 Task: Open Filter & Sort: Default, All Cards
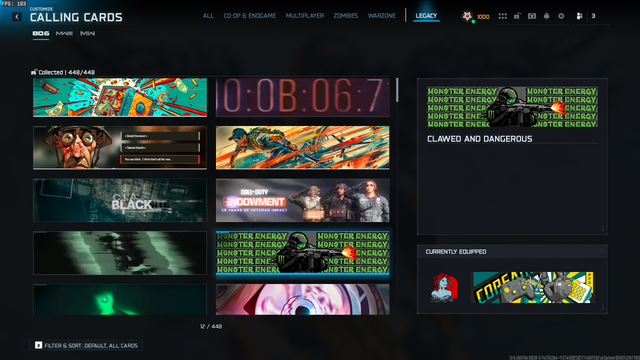(x=86, y=345)
